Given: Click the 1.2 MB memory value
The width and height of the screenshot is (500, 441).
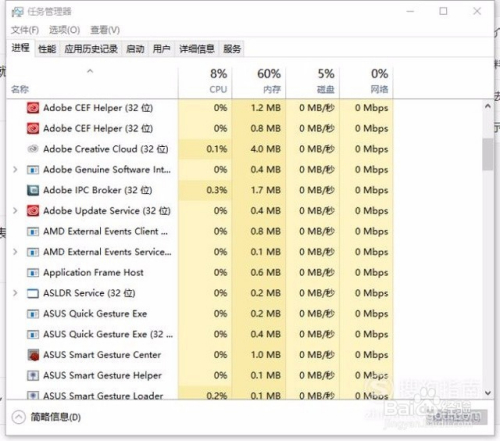Looking at the screenshot, I should pos(266,108).
